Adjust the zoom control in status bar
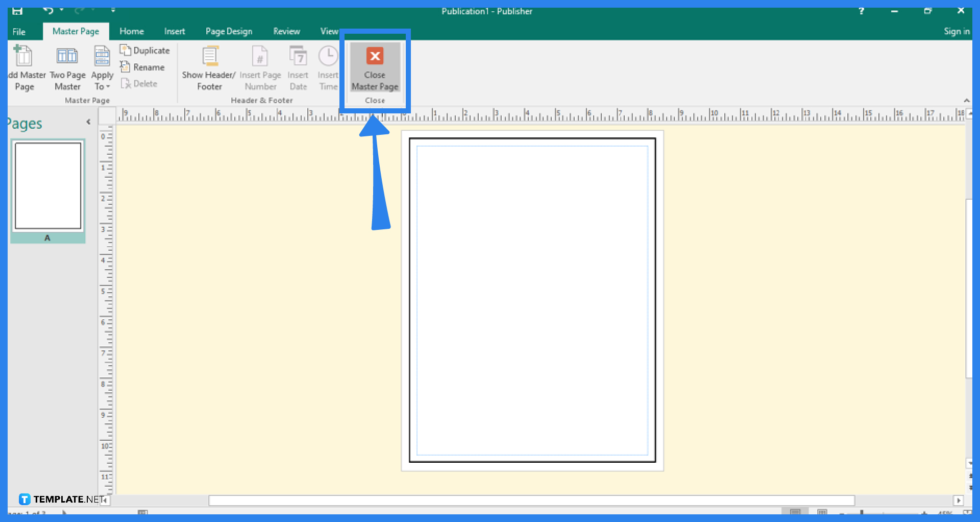 pyautogui.click(x=863, y=514)
